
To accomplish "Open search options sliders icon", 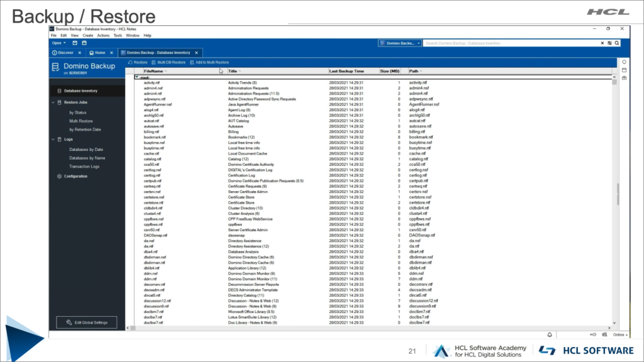I will click(x=609, y=43).
